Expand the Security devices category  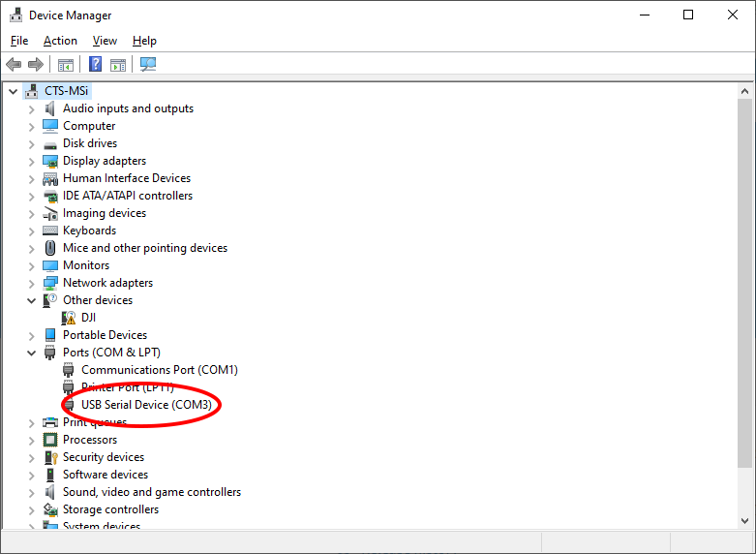[x=31, y=458]
